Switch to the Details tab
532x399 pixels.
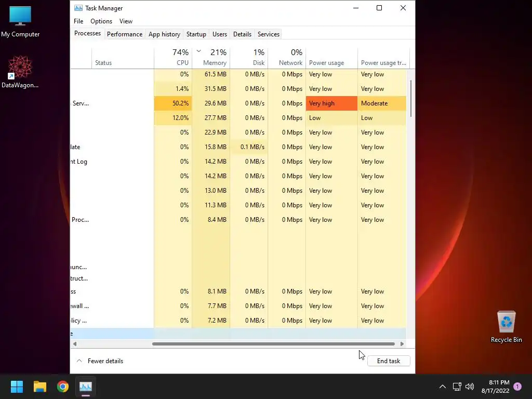242,34
